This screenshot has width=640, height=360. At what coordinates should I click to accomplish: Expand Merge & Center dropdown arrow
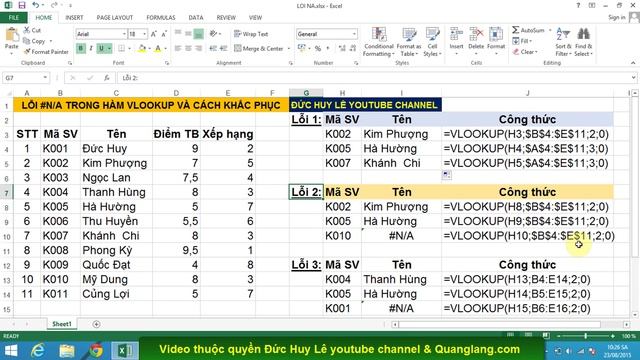coord(289,49)
